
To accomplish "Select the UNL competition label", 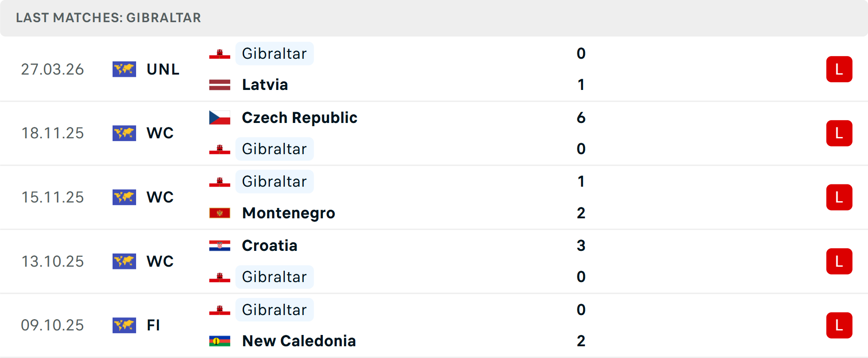I will click(x=163, y=69).
